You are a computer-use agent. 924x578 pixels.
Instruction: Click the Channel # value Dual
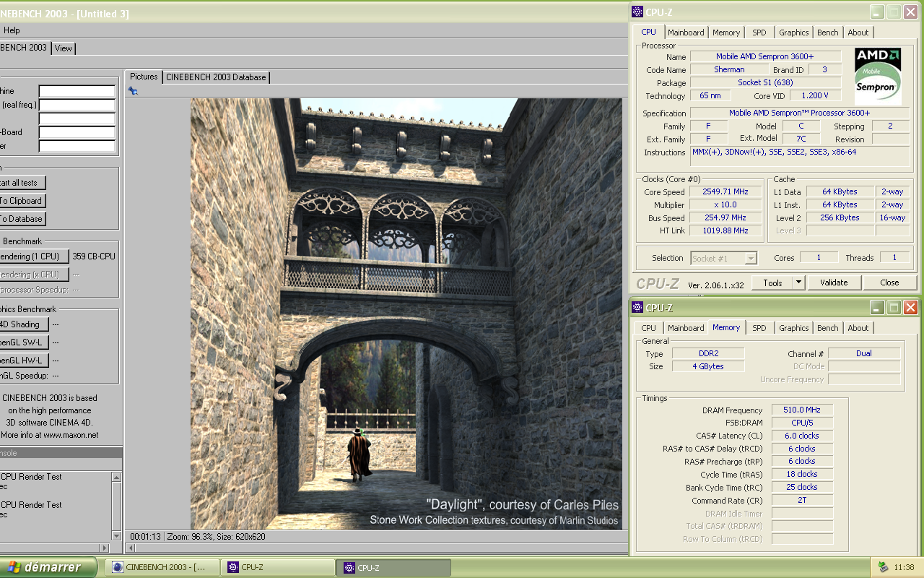[x=864, y=353]
